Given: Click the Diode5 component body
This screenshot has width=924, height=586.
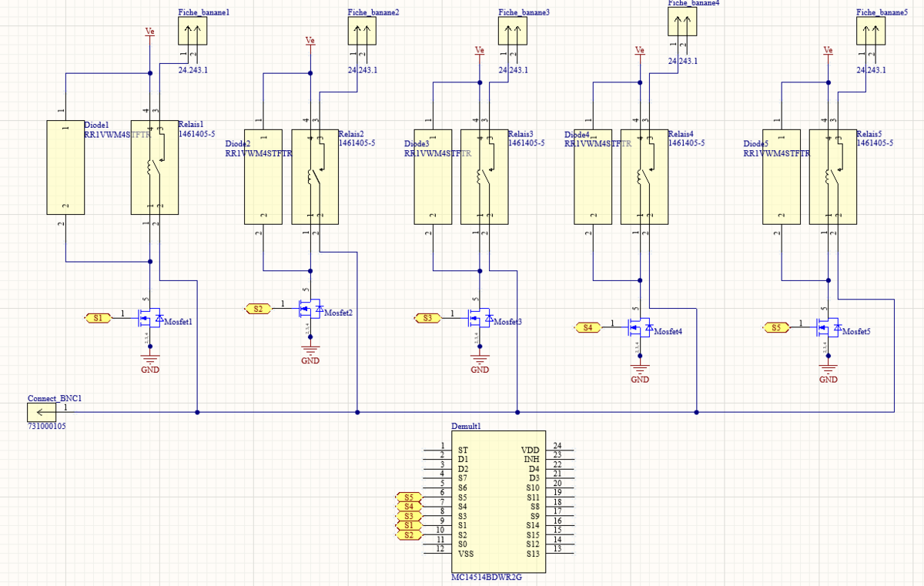Looking at the screenshot, I should click(782, 176).
